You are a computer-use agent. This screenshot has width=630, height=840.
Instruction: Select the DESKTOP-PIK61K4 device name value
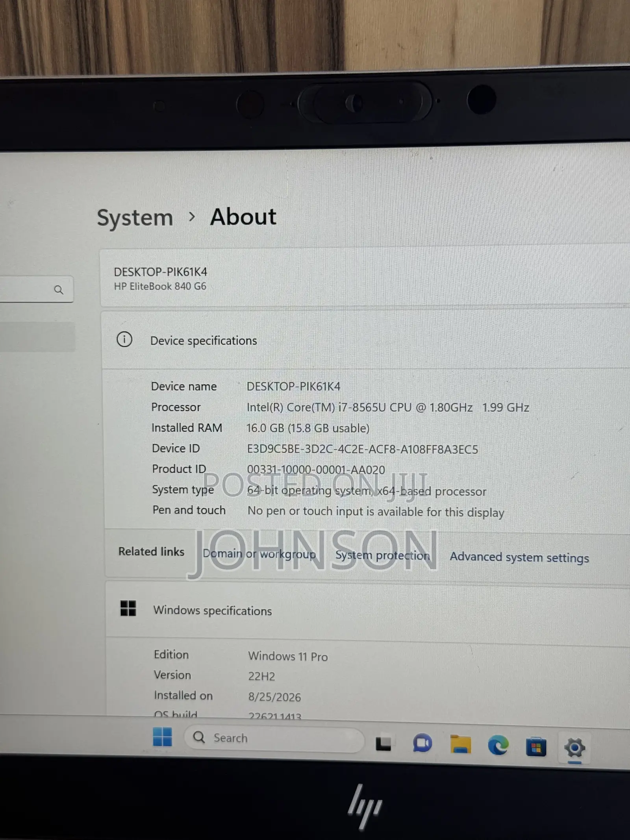(x=293, y=387)
